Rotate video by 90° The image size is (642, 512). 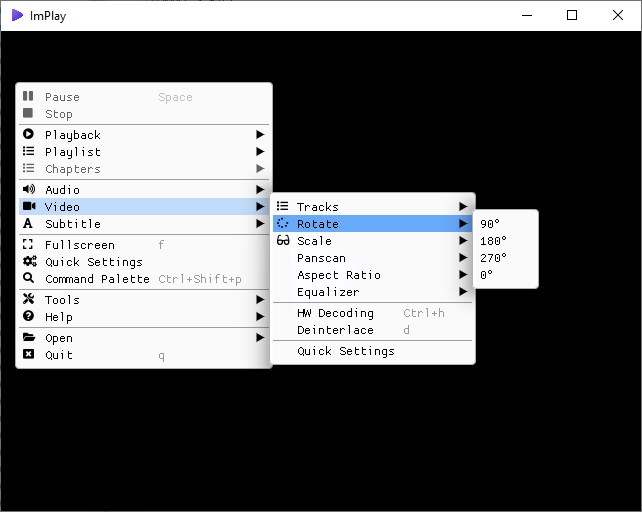tap(506, 224)
